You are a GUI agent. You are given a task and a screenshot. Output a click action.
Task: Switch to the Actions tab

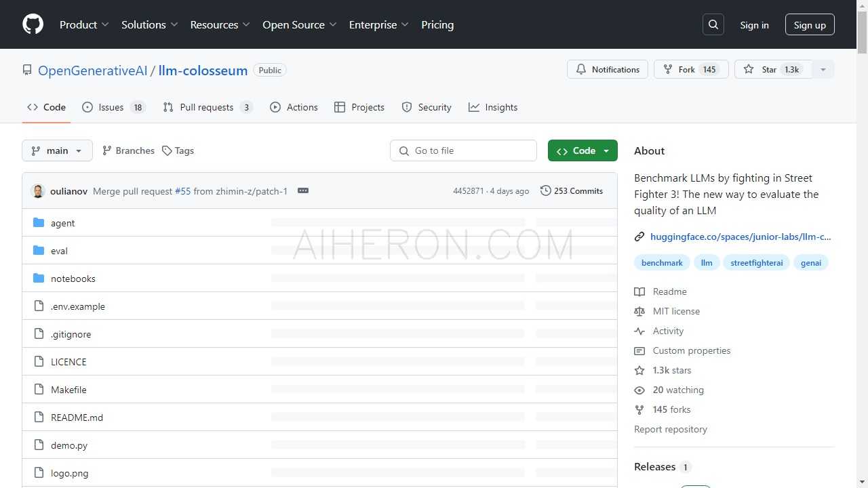click(294, 107)
